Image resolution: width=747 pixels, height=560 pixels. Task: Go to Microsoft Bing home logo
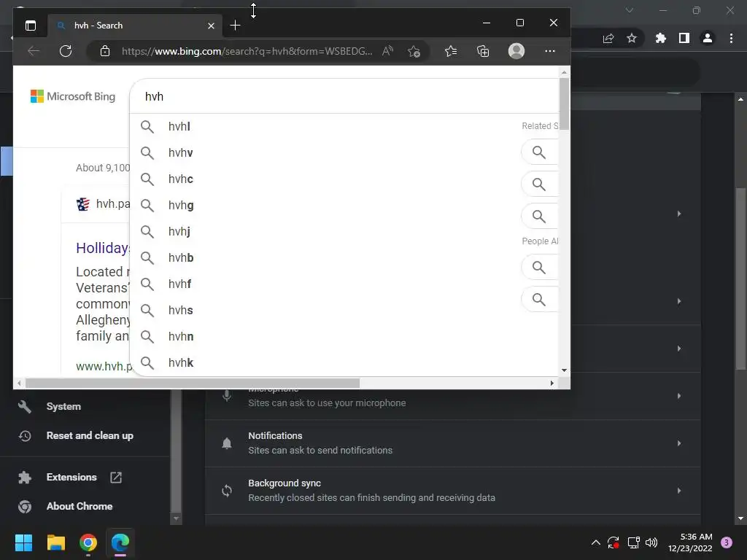click(73, 96)
